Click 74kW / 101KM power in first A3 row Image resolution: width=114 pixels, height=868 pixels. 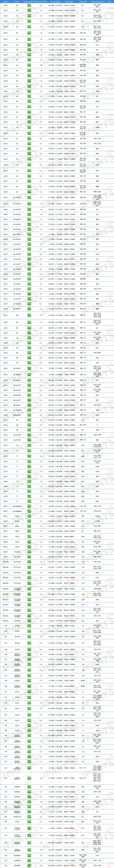pyautogui.click(x=69, y=5)
